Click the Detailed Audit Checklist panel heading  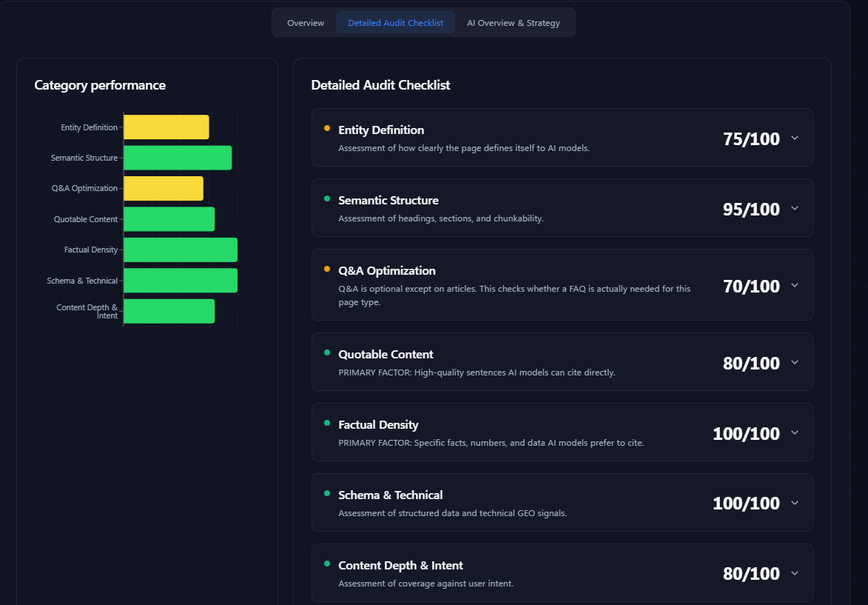(x=380, y=84)
